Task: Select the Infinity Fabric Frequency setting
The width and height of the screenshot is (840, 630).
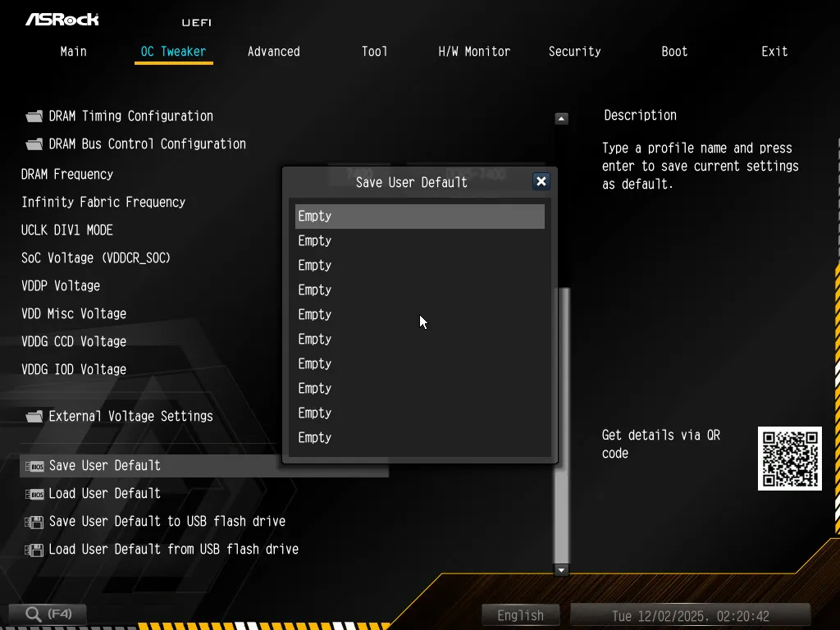Action: click(103, 203)
